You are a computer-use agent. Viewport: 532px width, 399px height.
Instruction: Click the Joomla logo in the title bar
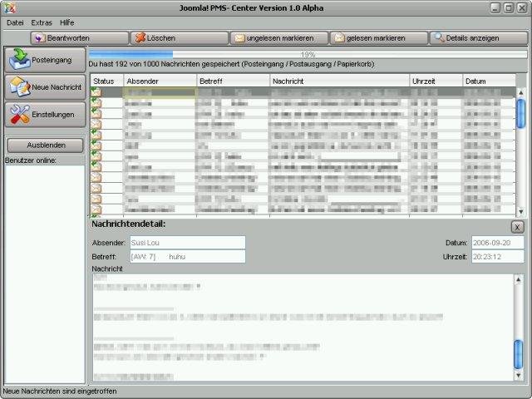pos(10,7)
